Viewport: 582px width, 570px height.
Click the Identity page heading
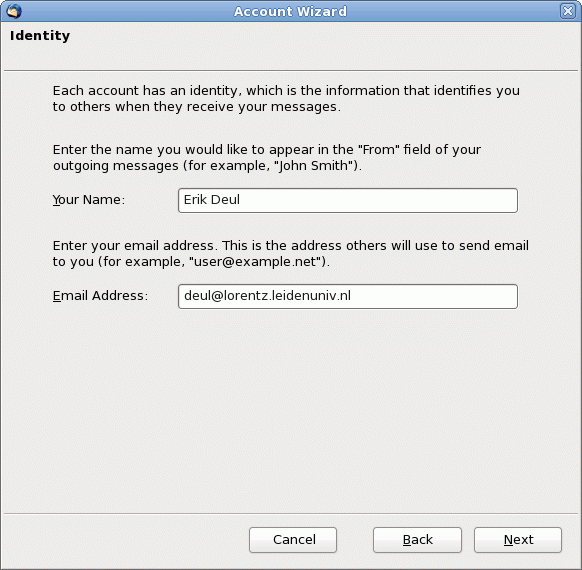[x=40, y=36]
